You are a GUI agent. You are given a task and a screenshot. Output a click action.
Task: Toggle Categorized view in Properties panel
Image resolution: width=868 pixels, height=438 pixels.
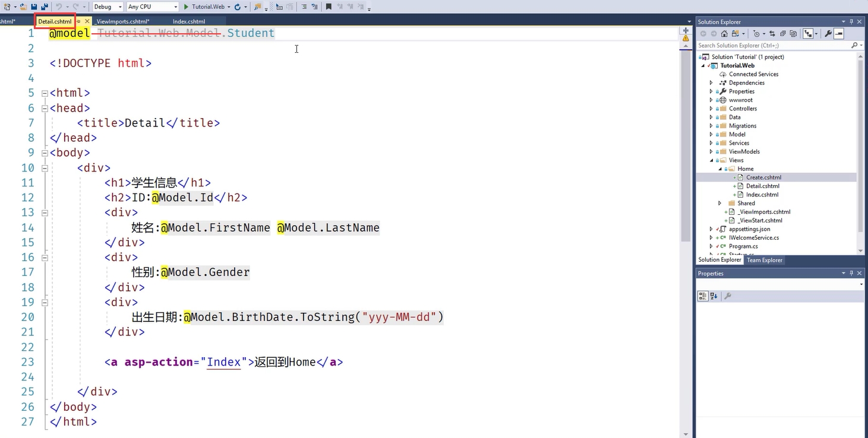pyautogui.click(x=703, y=296)
